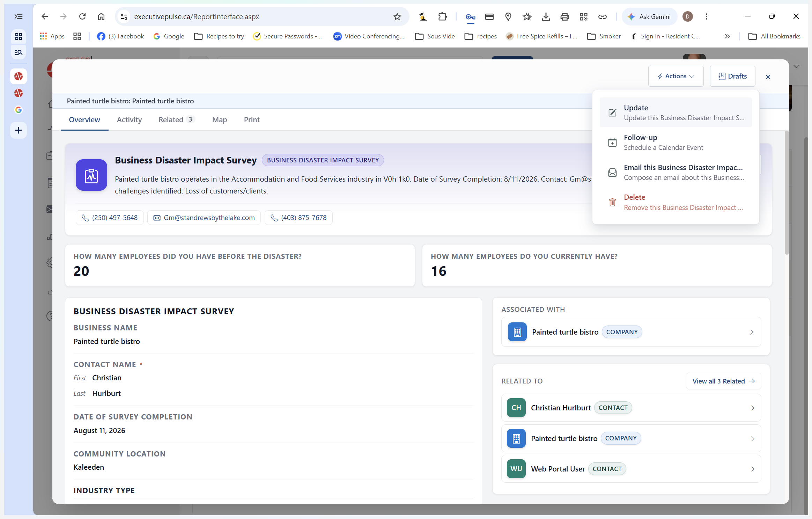The width and height of the screenshot is (812, 519).
Task: Click the Update pencil icon in Actions menu
Action: pyautogui.click(x=612, y=112)
